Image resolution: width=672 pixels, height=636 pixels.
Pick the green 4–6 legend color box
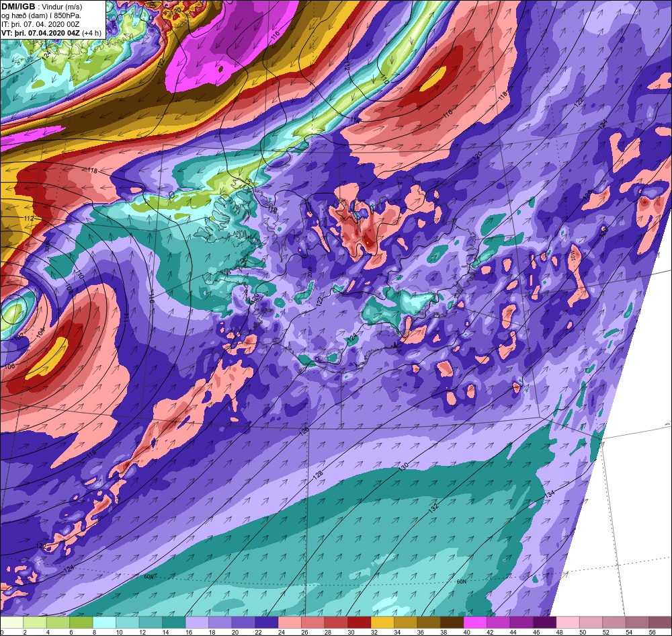point(58,621)
